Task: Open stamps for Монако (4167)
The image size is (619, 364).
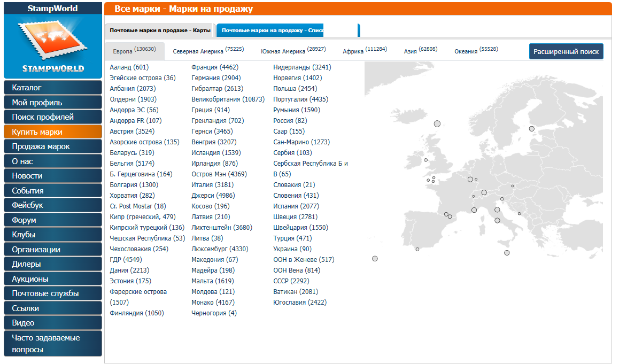Action: pos(213,303)
